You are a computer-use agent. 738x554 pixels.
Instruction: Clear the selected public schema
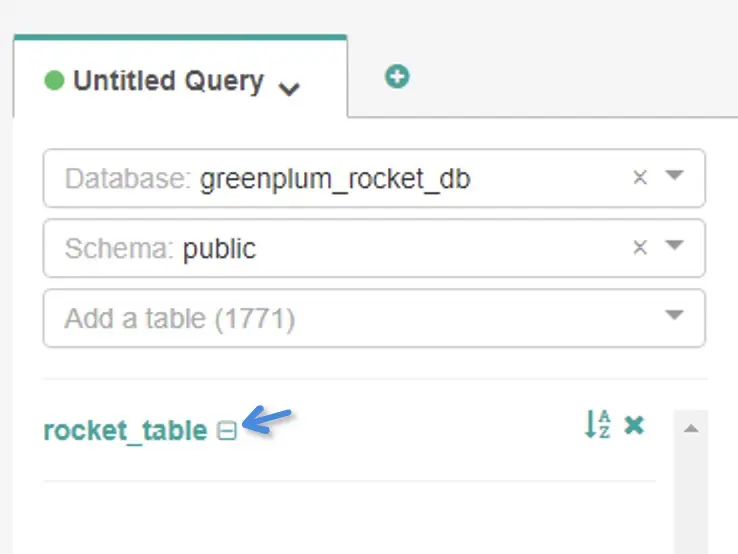[640, 247]
